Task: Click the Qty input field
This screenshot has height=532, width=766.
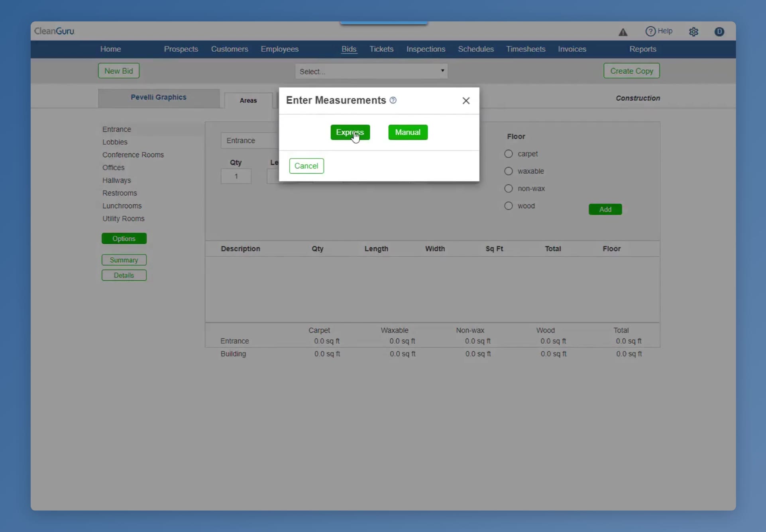Action: point(236,176)
